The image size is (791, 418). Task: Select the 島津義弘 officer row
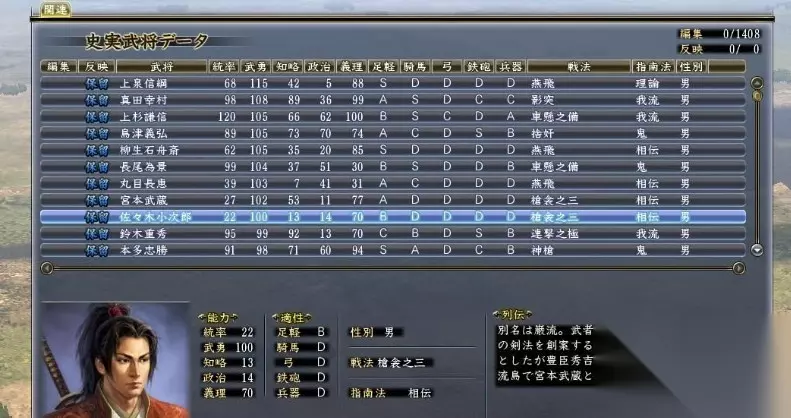coord(393,133)
